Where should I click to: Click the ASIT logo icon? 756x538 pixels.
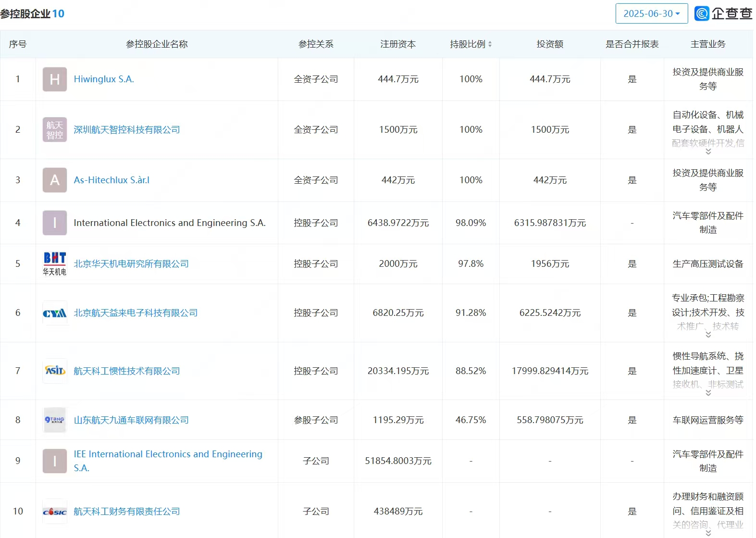click(x=55, y=371)
